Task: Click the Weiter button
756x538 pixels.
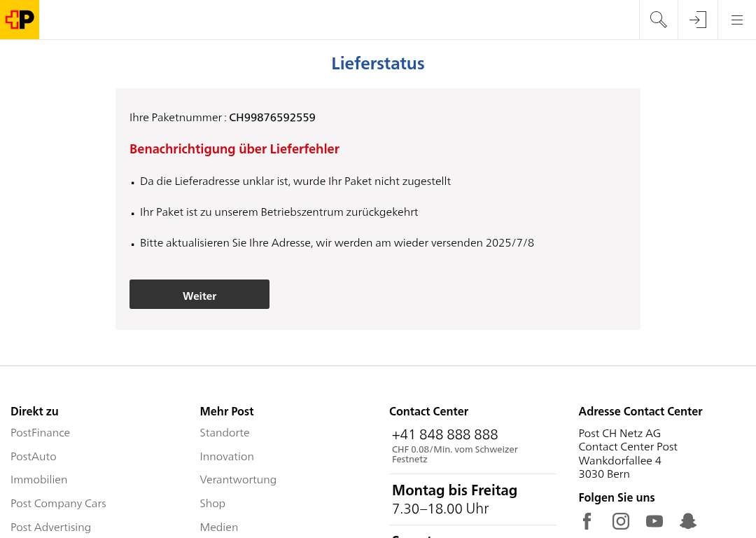Action: pyautogui.click(x=199, y=294)
